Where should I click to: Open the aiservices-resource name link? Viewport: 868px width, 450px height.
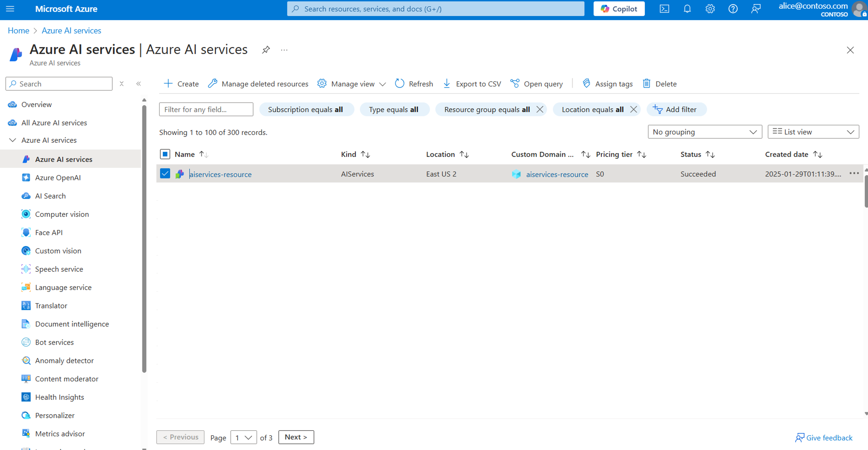tap(220, 174)
